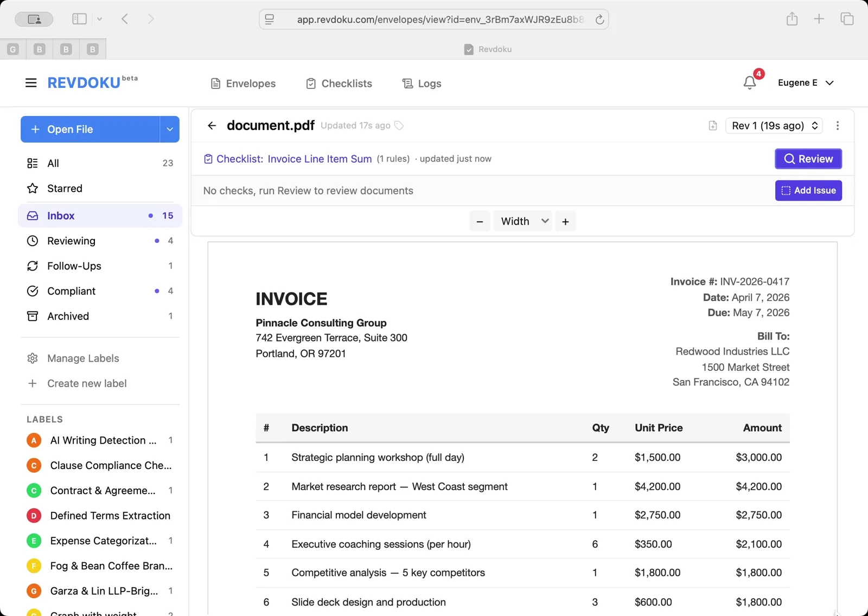Select the Archived folder icon
The height and width of the screenshot is (616, 868).
(x=33, y=316)
